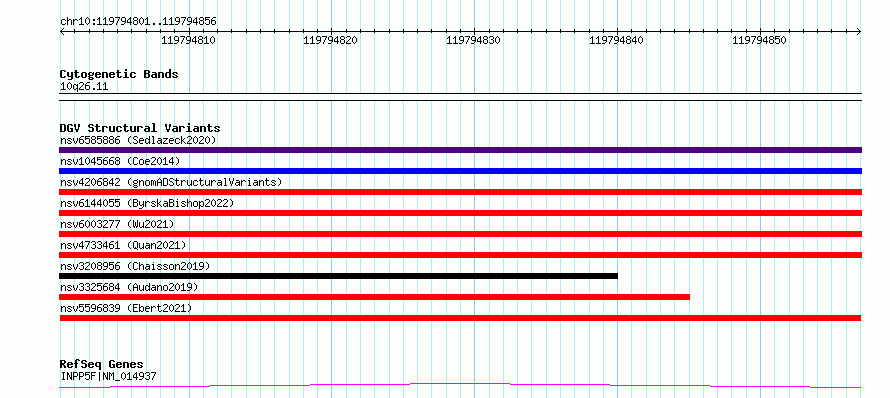This screenshot has width=890, height=398.
Task: Open variant label nsv3208956 (Chaisson2019)
Action: point(135,266)
